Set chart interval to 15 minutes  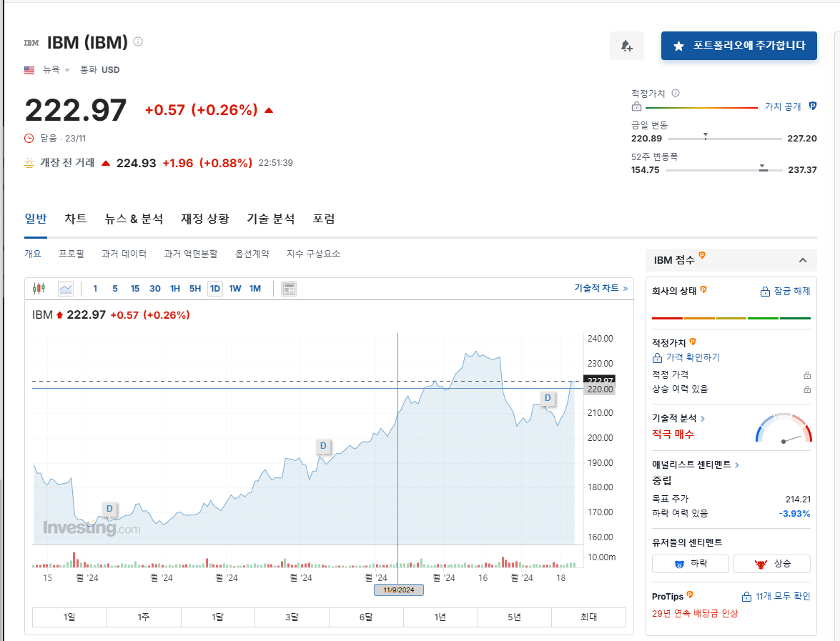click(x=134, y=289)
